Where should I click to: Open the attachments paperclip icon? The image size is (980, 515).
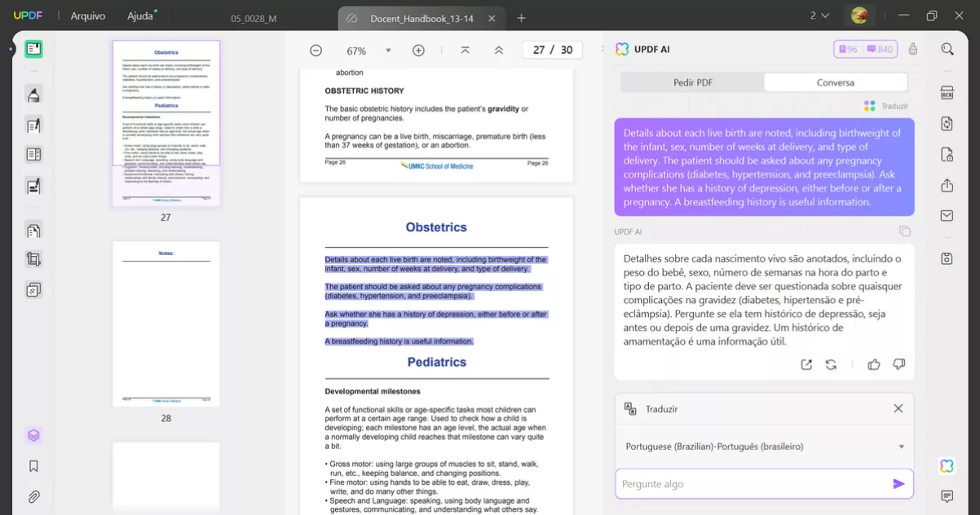[x=33, y=496]
